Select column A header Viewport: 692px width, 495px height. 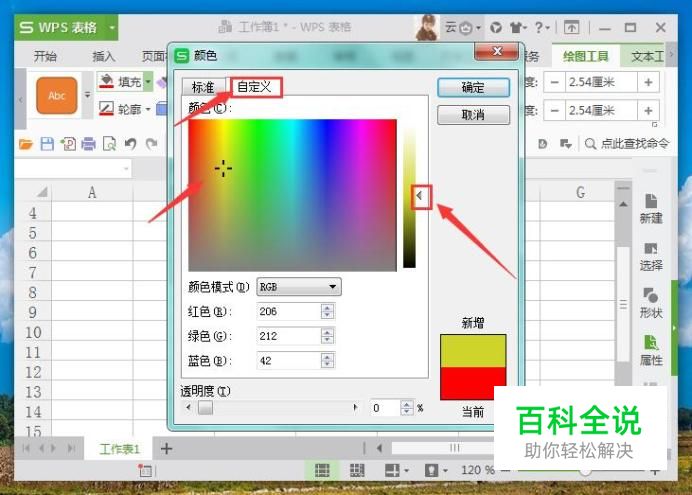(x=92, y=192)
